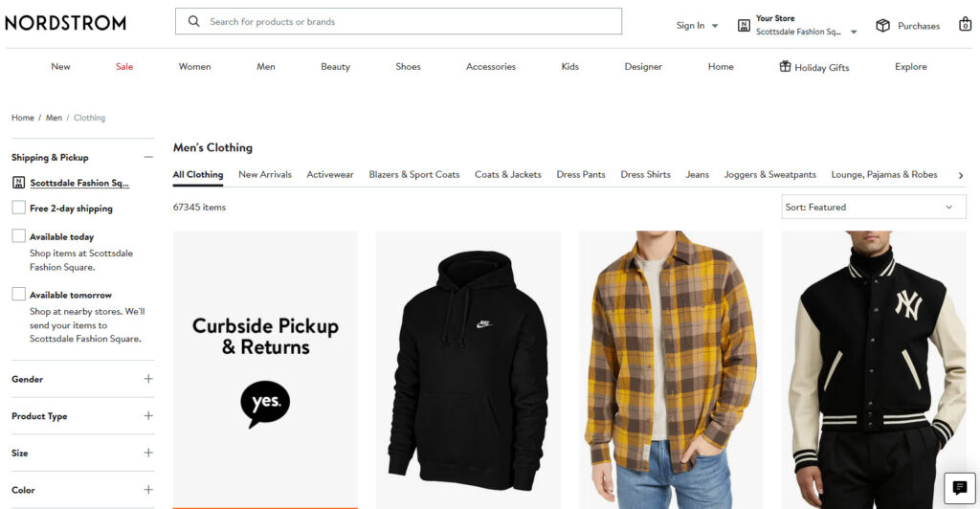The width and height of the screenshot is (980, 509).
Task: Open the black Nike hoodie product
Action: click(468, 369)
